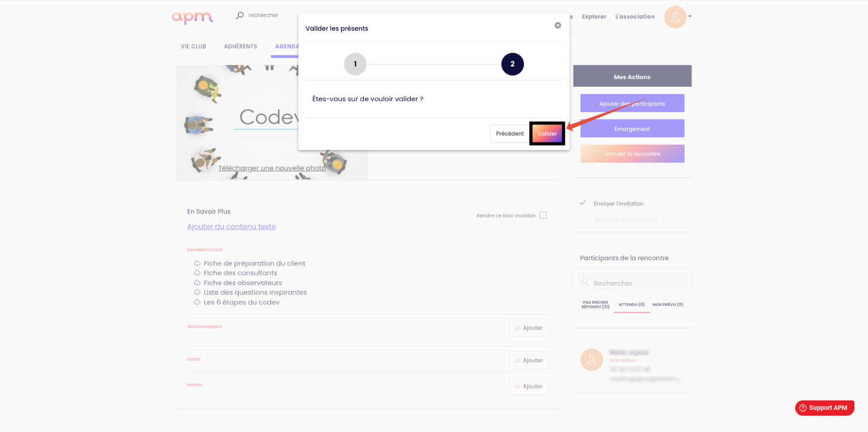The height and width of the screenshot is (432, 868).
Task: Toggle Rendre ce bloc invisible checkbox
Action: coord(543,215)
